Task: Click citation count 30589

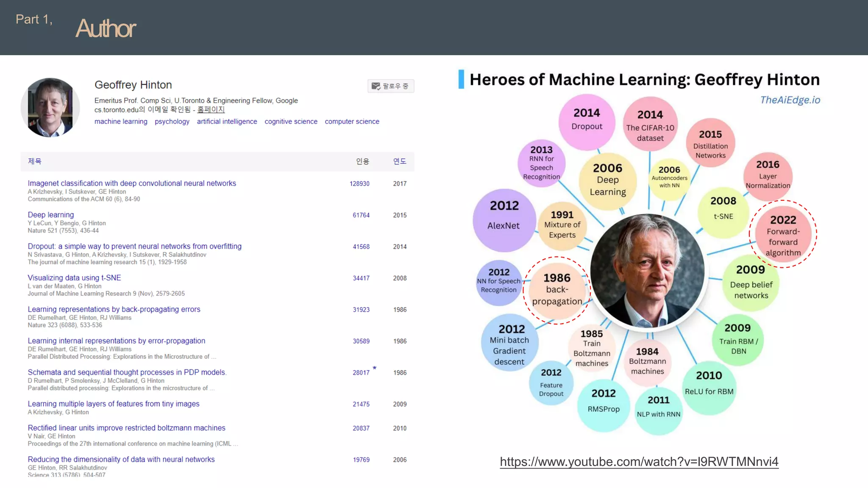Action: pyautogui.click(x=361, y=341)
